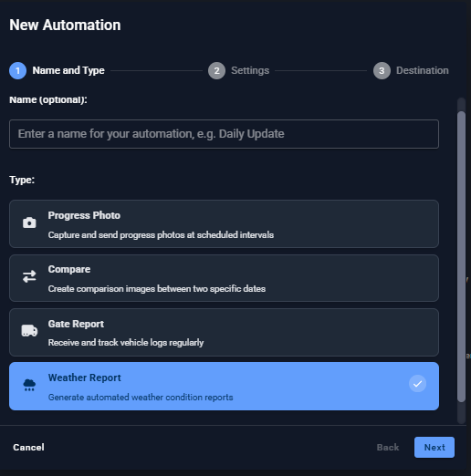The image size is (471, 476).
Task: Choose the Compare automation type
Action: coord(224,278)
